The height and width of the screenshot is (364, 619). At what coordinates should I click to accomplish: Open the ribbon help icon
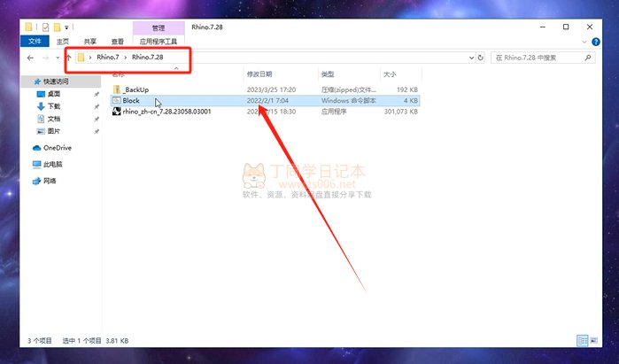(x=596, y=42)
